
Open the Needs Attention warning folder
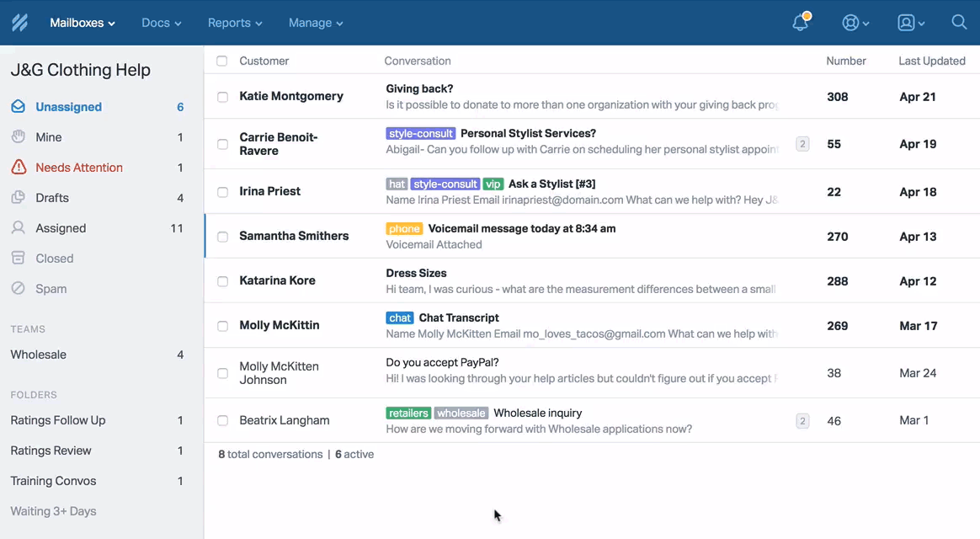pyautogui.click(x=78, y=168)
